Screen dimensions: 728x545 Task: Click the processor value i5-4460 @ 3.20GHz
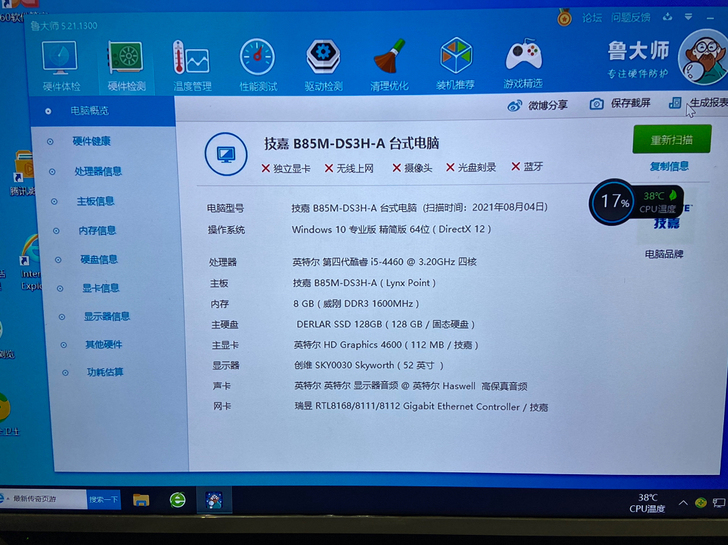[384, 262]
